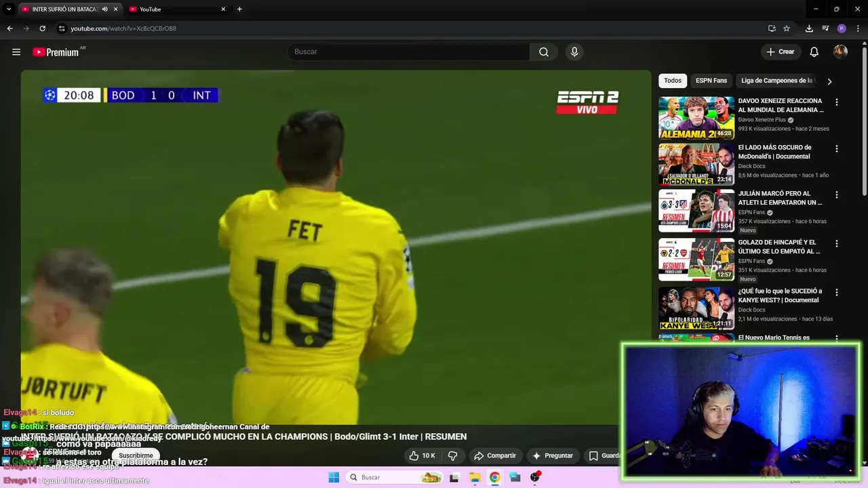Open File Explorer from the taskbar
The height and width of the screenshot is (488, 868).
click(x=475, y=477)
